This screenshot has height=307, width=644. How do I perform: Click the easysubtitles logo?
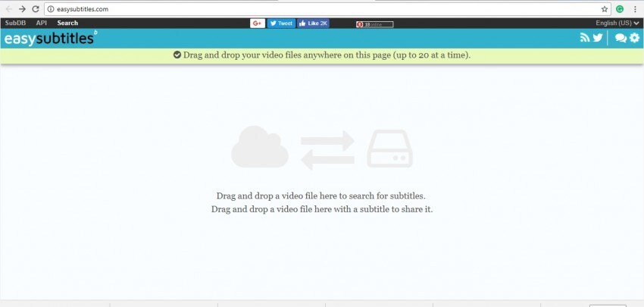coord(49,38)
